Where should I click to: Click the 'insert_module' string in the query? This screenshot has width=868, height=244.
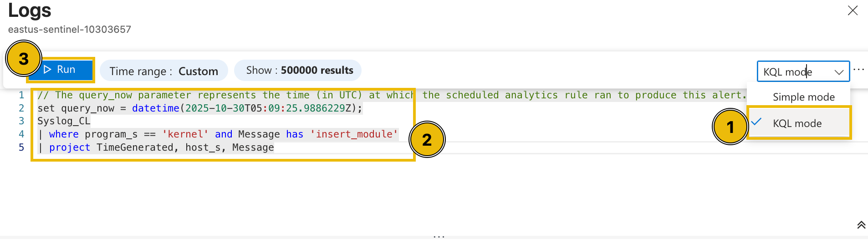354,134
